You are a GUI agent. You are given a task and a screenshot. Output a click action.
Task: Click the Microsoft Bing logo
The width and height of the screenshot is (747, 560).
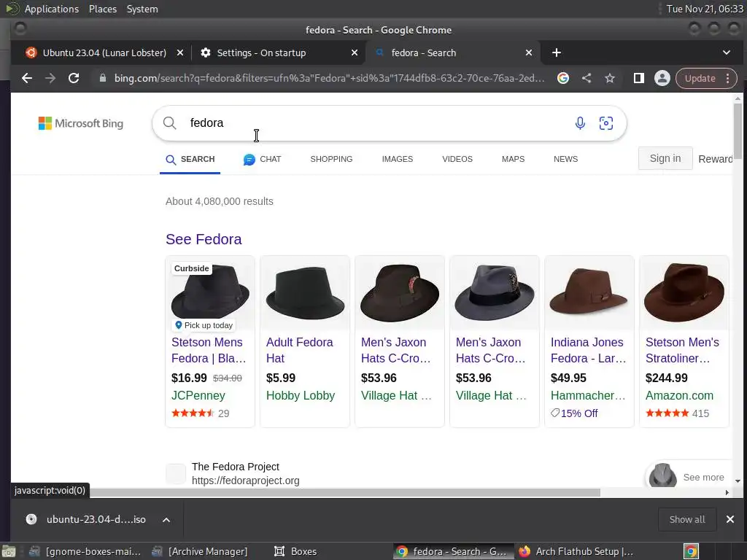pos(81,123)
